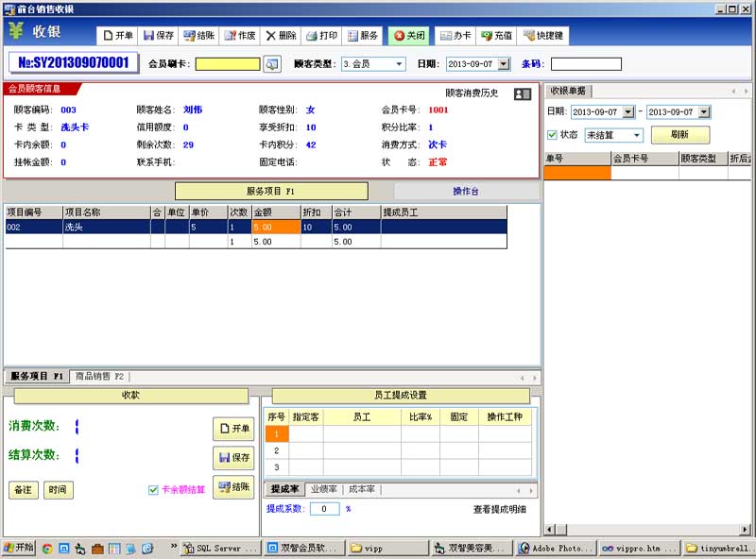Open the 服务 toolbar item
This screenshot has height=559, width=756.
(x=363, y=36)
